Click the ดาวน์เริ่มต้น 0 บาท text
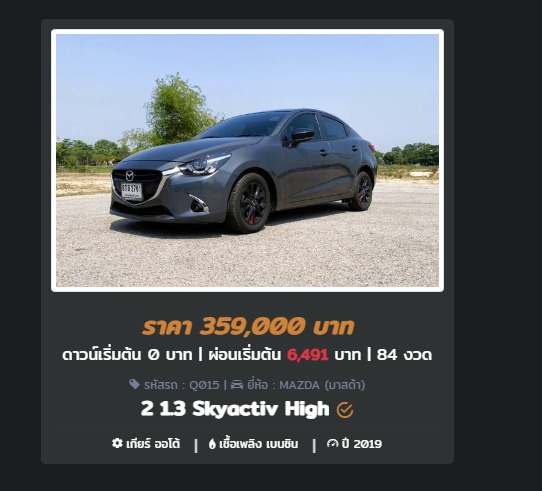The width and height of the screenshot is (542, 491). pyautogui.click(x=127, y=355)
